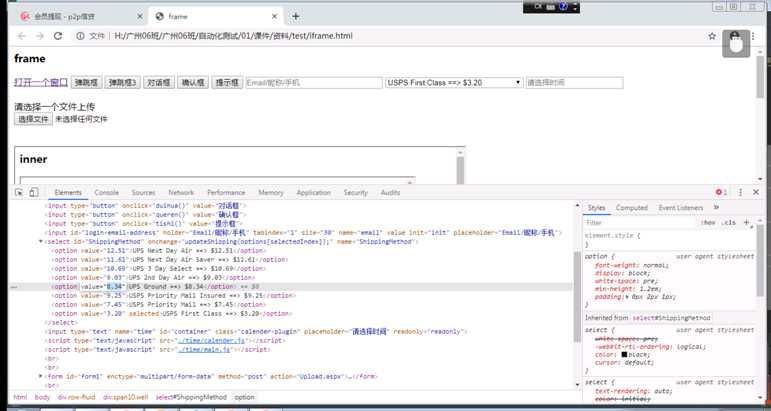The image size is (771, 411).
Task: Open the Application tab
Action: 314,192
